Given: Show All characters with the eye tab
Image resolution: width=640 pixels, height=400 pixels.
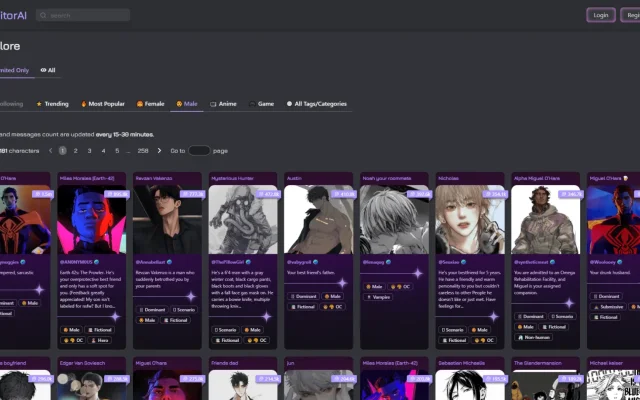Looking at the screenshot, I should pyautogui.click(x=48, y=70).
